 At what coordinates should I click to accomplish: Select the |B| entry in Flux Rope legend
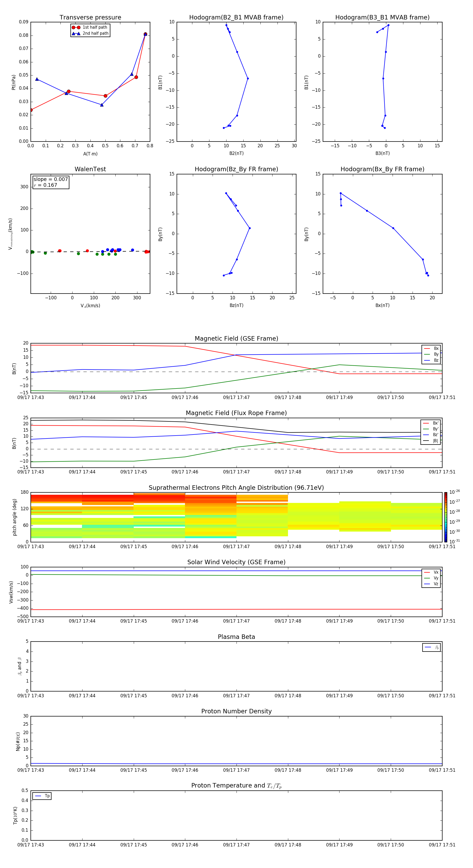point(431,441)
